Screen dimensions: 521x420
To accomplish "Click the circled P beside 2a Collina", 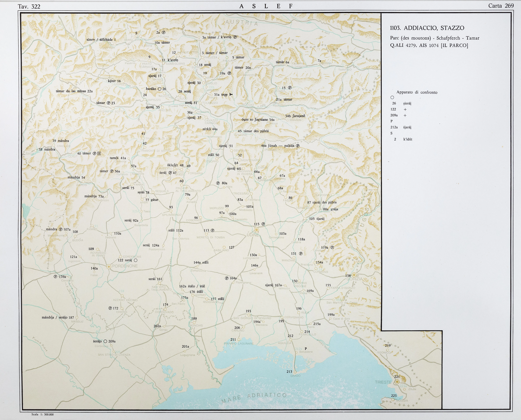I will [x=164, y=32].
